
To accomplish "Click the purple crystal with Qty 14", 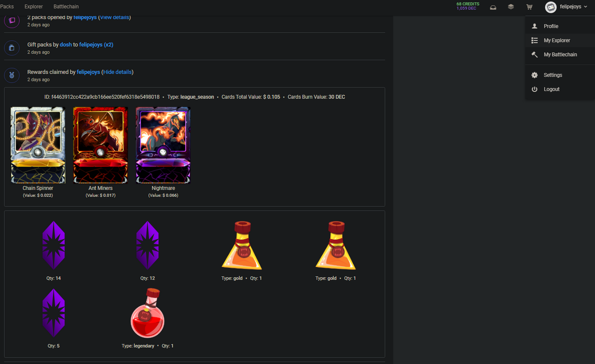I will [53, 245].
